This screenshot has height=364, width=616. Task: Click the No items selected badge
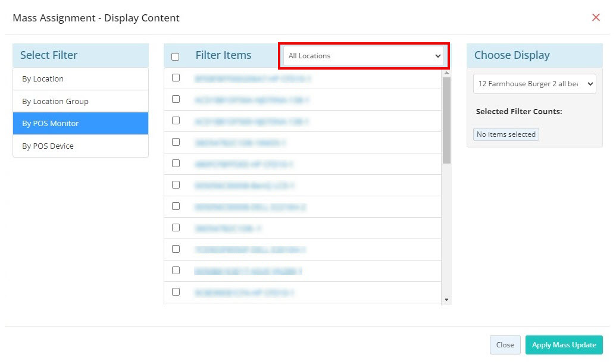pyautogui.click(x=506, y=134)
